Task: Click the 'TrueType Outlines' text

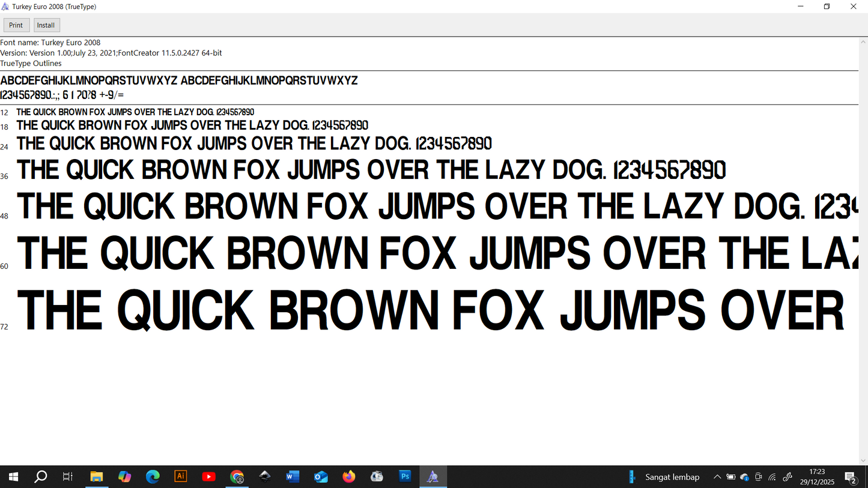Action: [31, 63]
